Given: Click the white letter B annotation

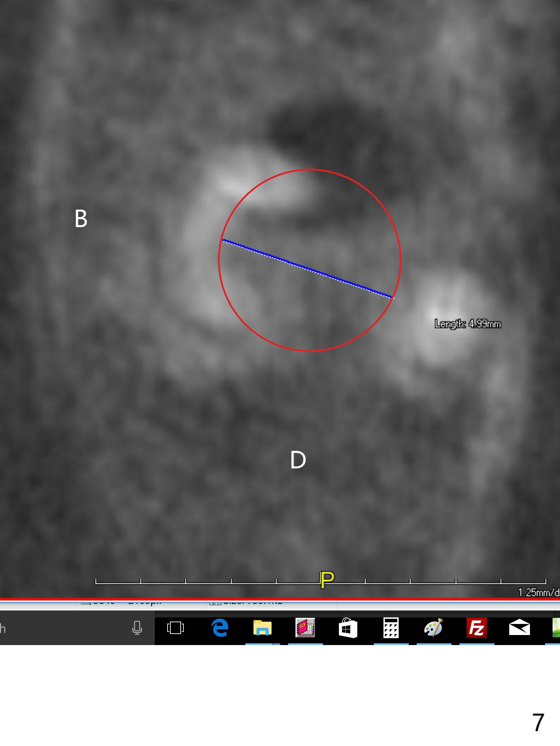Looking at the screenshot, I should pos(81,219).
